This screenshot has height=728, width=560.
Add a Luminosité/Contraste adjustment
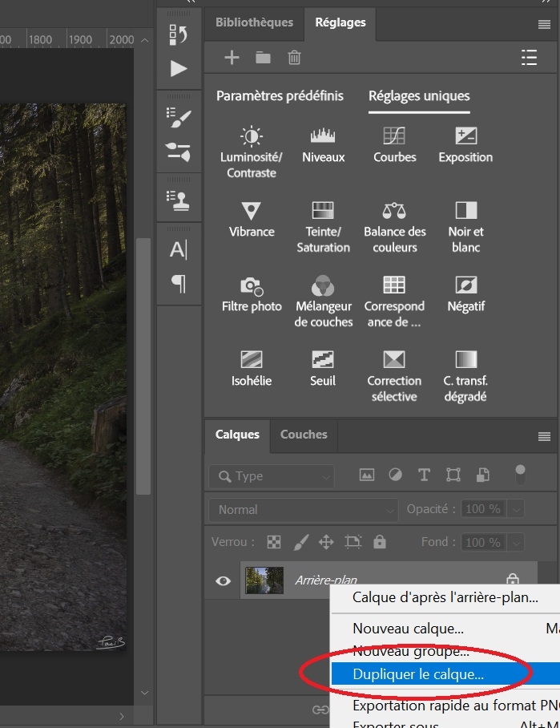click(252, 152)
